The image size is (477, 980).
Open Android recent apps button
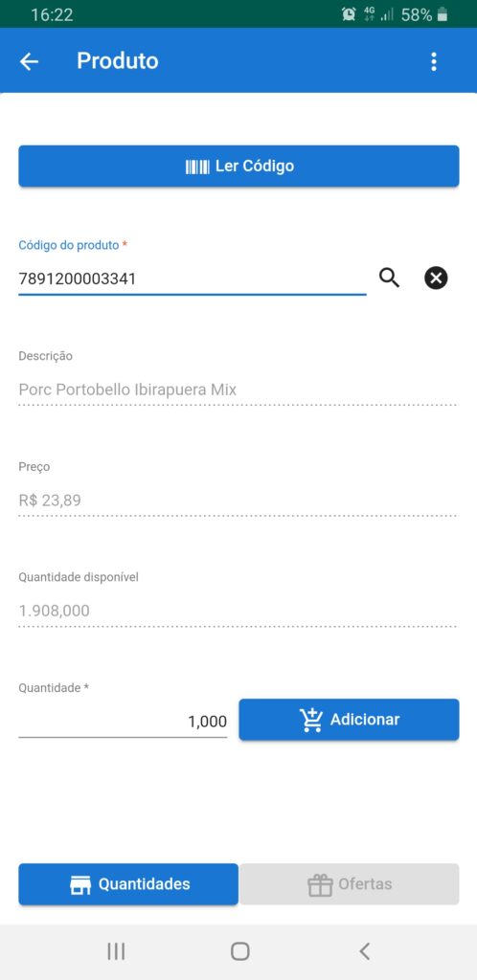116,951
